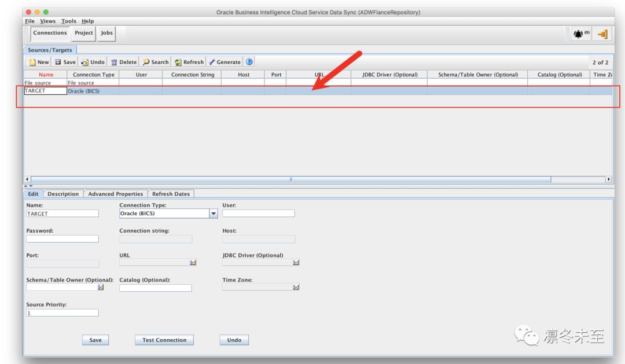Open the Schema/Table Owner editor icon

[x=101, y=287]
